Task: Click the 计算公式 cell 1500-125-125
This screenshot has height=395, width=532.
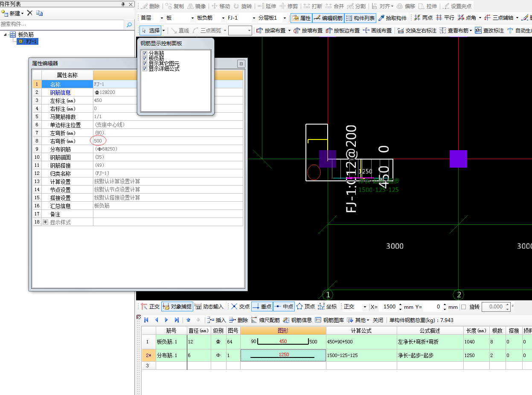Action: click(x=361, y=355)
